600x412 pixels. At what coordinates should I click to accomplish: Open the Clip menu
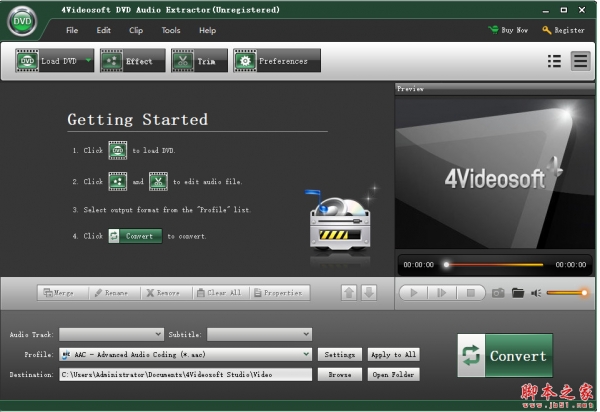coord(136,30)
